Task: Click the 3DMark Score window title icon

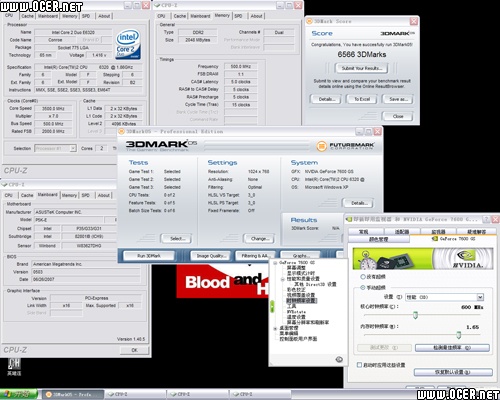Action: pos(309,21)
